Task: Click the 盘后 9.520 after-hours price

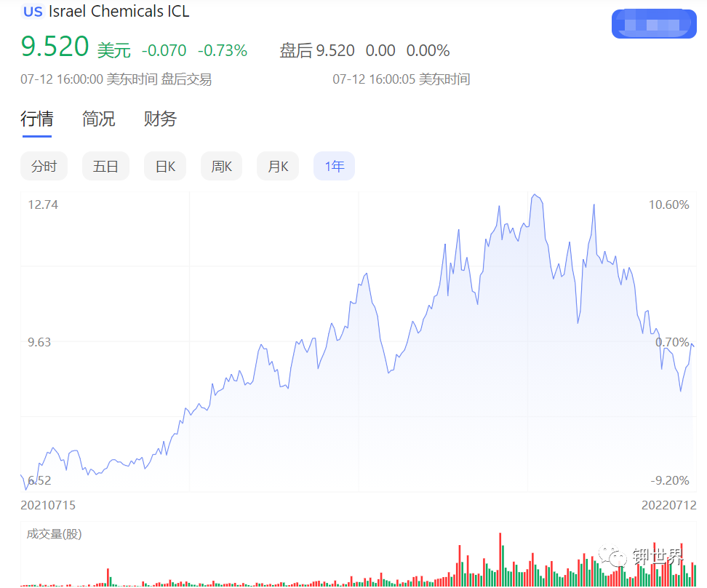Action: click(317, 50)
